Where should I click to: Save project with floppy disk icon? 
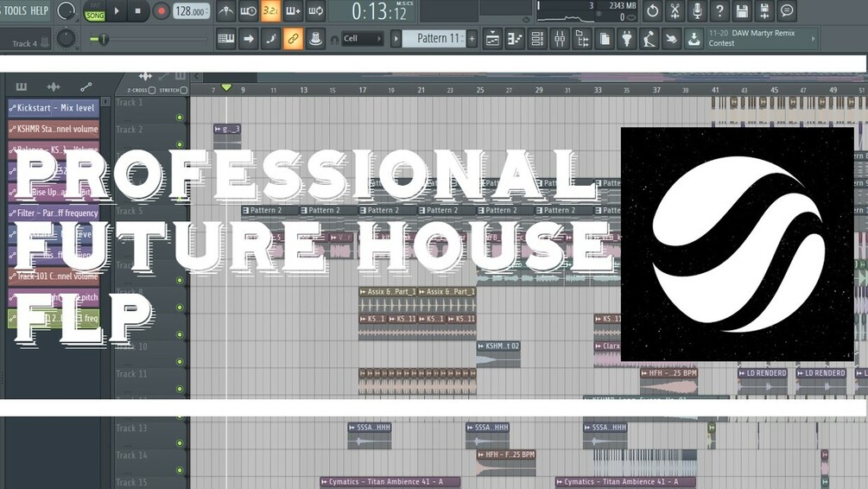pos(742,10)
